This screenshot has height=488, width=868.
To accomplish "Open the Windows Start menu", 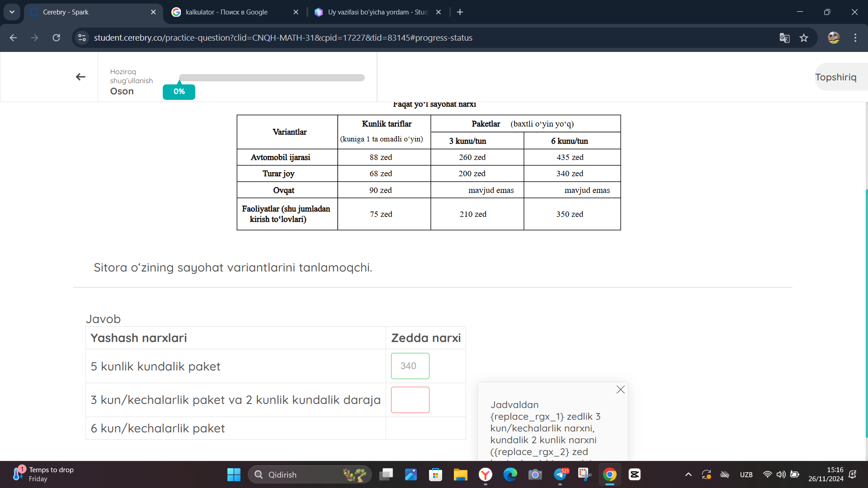I will tap(234, 474).
